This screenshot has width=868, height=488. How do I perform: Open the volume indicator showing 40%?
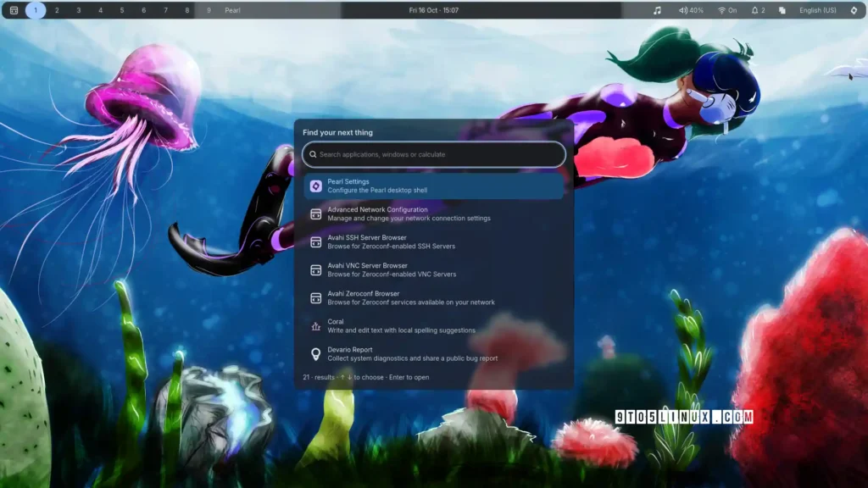coord(691,10)
